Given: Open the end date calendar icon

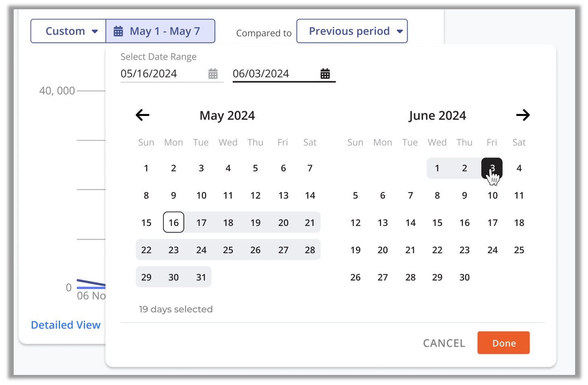Looking at the screenshot, I should (x=325, y=74).
